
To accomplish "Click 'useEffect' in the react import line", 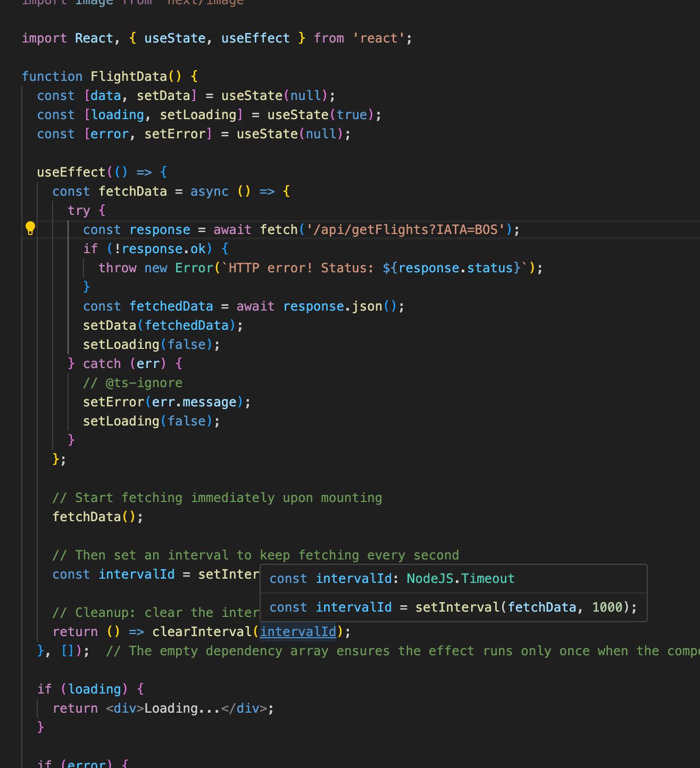I will (x=255, y=38).
